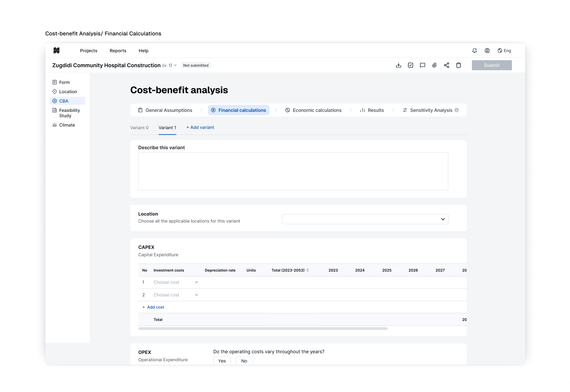This screenshot has width=570, height=392.
Task: Click the attachment paperclip icon
Action: [434, 65]
